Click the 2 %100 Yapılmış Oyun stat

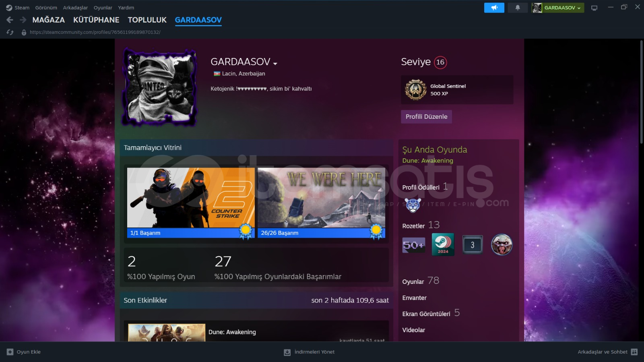tap(161, 267)
